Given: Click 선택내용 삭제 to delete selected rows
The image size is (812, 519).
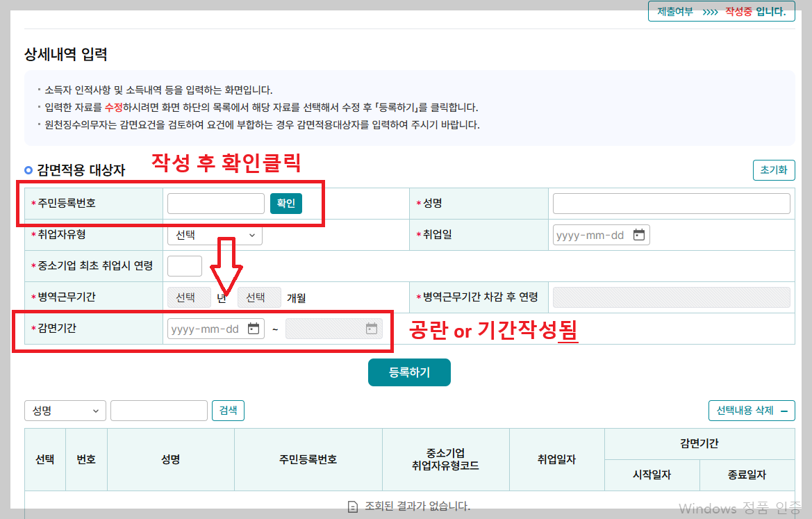Looking at the screenshot, I should click(x=746, y=410).
